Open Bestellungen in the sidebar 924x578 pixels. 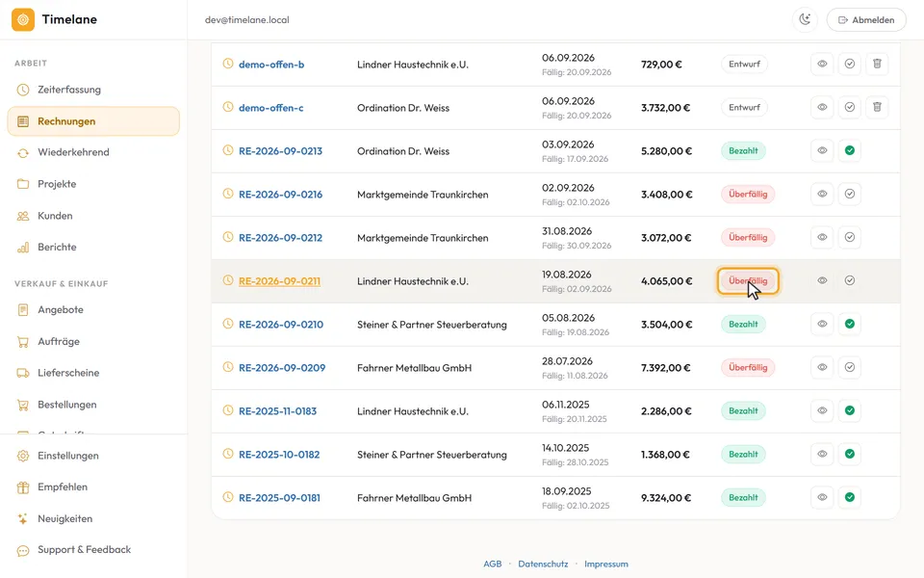pos(93,405)
